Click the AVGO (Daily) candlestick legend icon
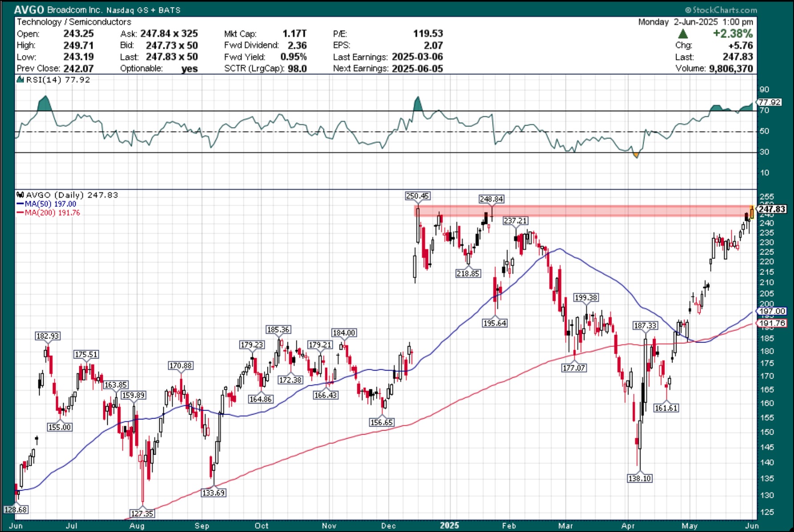794x532 pixels. pos(20,195)
